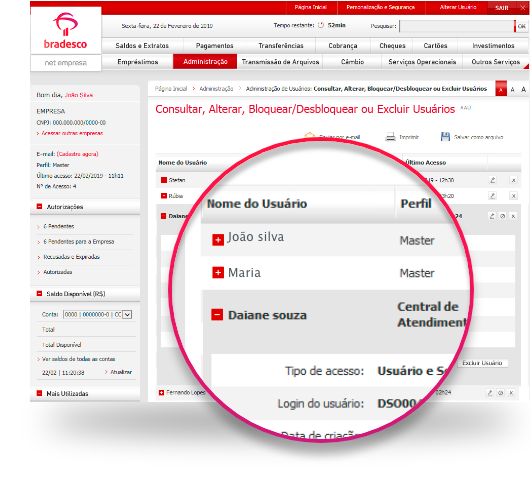
Task: Expand Maria's user details with plus icon
Action: pos(218,272)
